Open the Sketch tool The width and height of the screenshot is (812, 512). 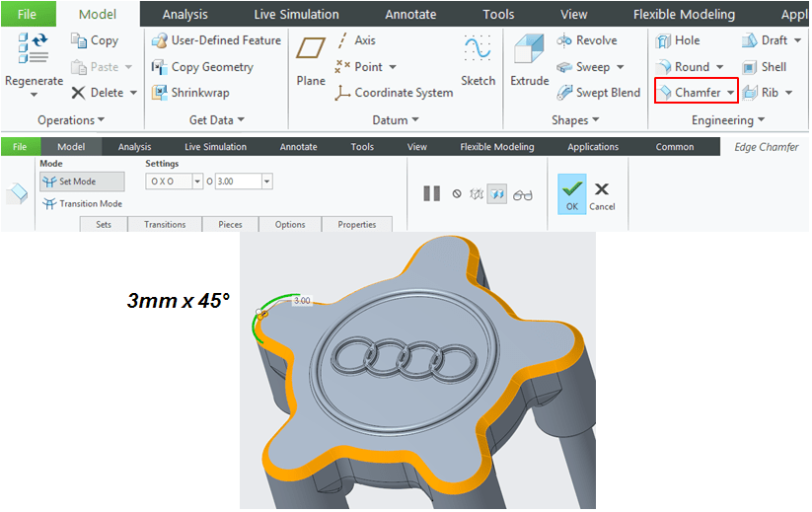coord(478,61)
